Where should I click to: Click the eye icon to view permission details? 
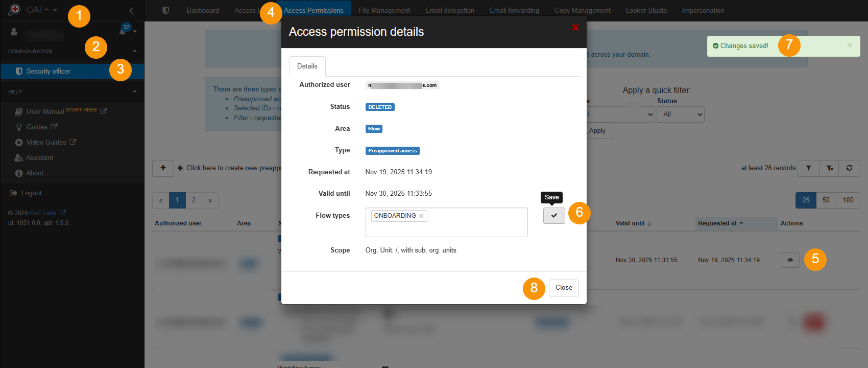[790, 260]
